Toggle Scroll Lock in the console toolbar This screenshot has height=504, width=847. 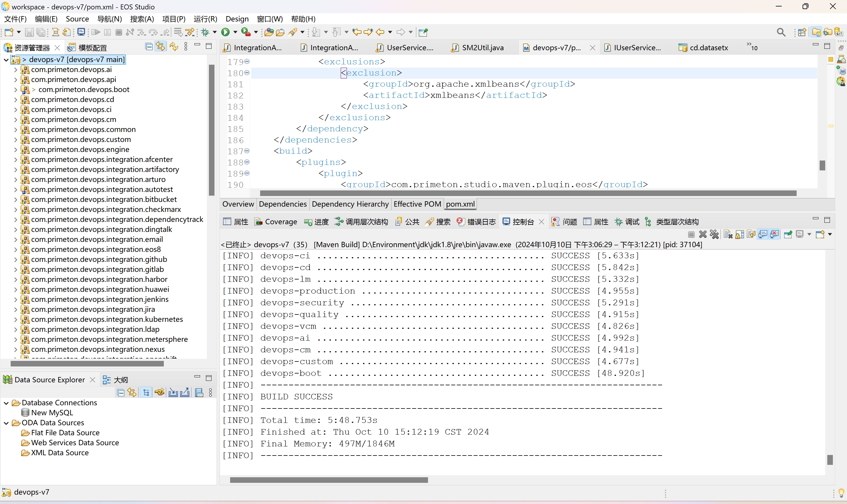[x=740, y=234]
